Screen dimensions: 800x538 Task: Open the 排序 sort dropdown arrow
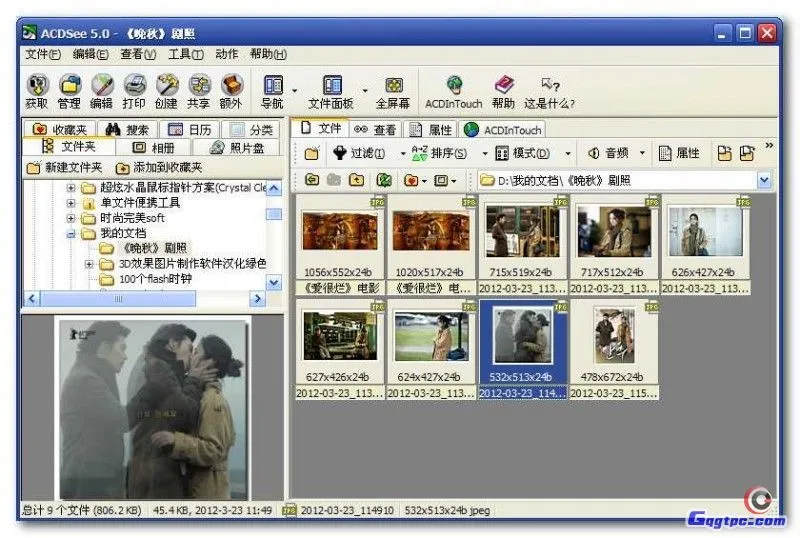click(485, 153)
